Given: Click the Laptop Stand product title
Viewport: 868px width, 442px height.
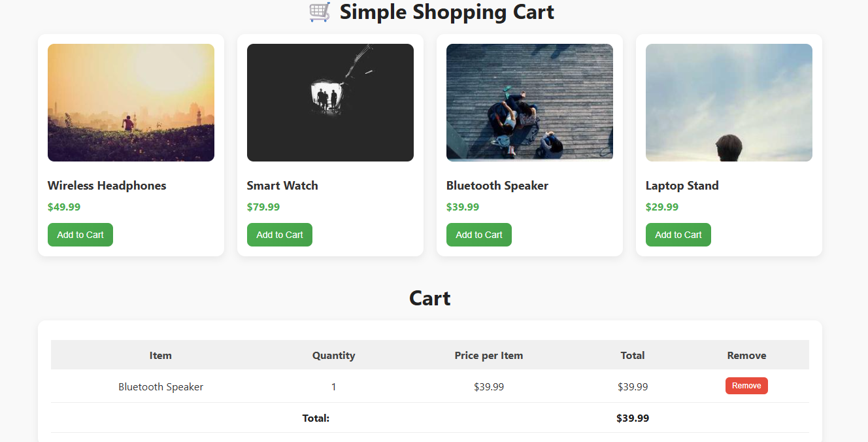Looking at the screenshot, I should coord(682,186).
